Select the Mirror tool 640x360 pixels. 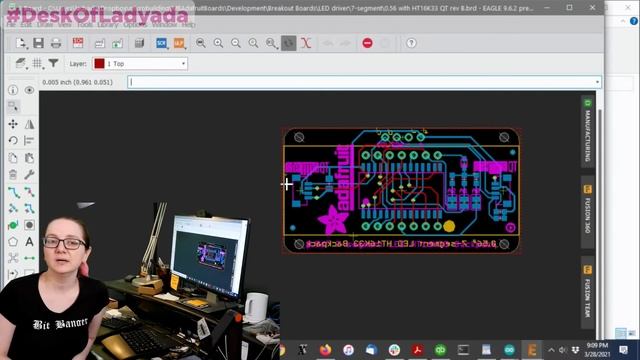click(29, 124)
